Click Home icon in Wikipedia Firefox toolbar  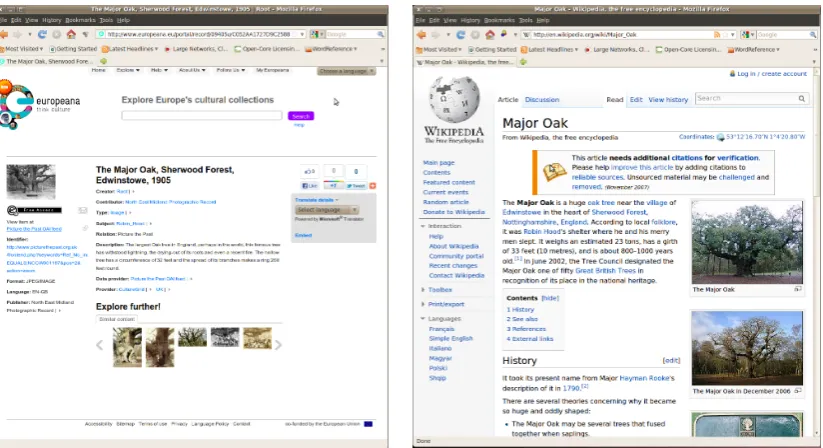pos(490,35)
